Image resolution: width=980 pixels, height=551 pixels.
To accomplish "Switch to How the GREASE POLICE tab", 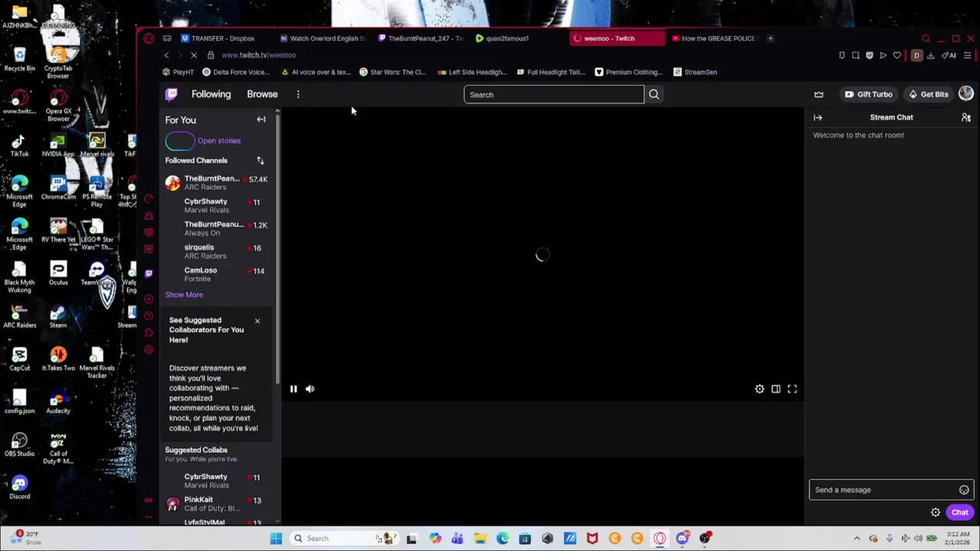I will click(714, 38).
